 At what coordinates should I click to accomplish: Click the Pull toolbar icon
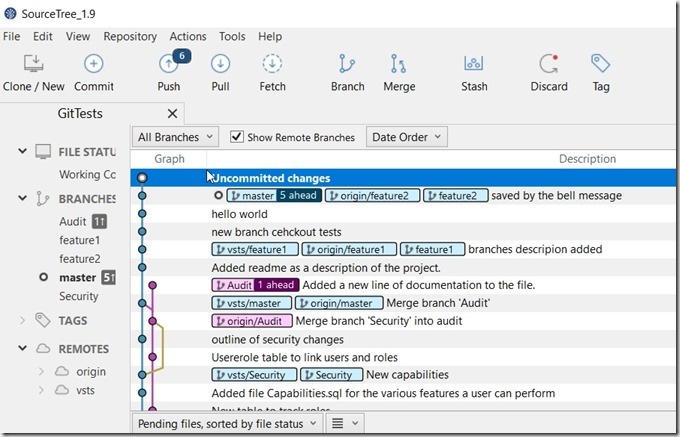220,64
